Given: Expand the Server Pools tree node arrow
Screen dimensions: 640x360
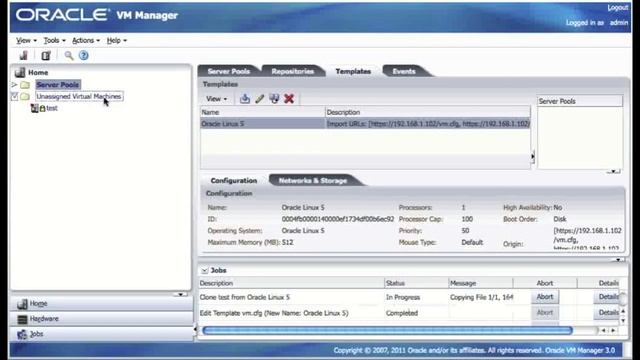Looking at the screenshot, I should (14, 84).
